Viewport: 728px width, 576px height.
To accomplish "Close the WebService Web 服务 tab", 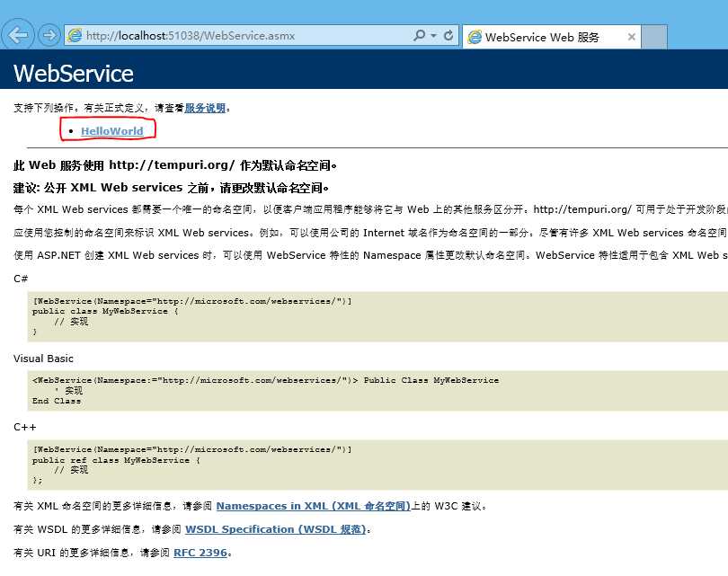I will point(632,37).
